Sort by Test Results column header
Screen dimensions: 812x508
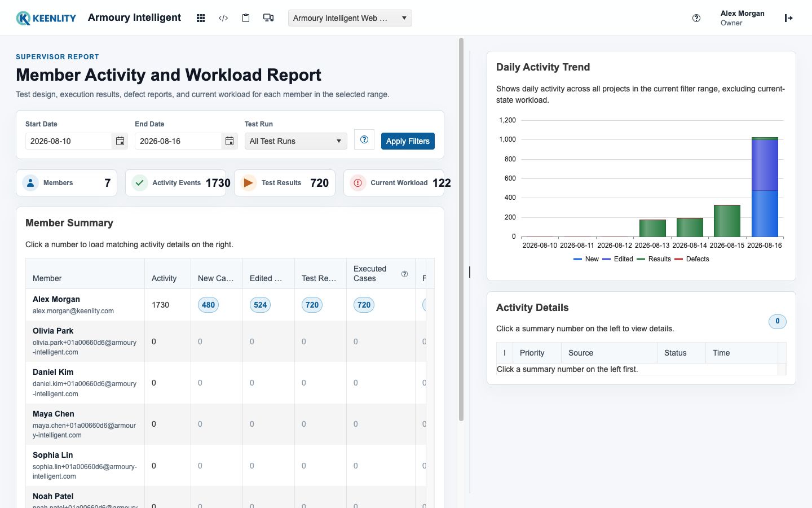click(320, 274)
